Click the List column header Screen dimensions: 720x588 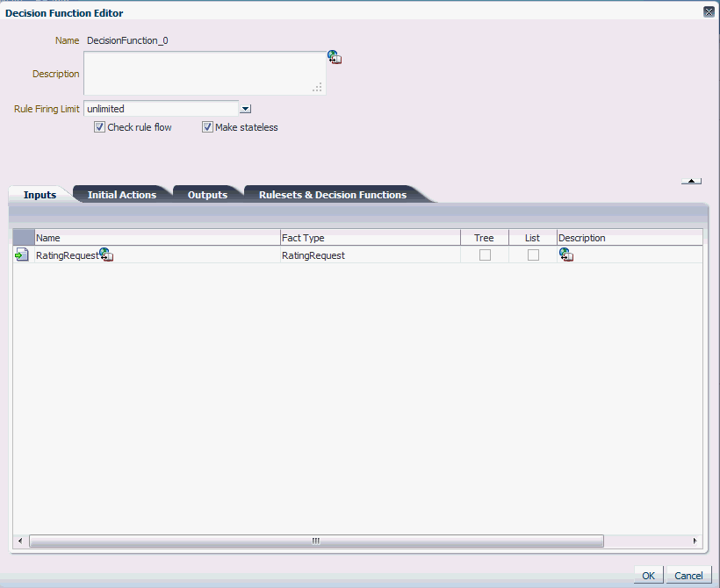point(533,238)
